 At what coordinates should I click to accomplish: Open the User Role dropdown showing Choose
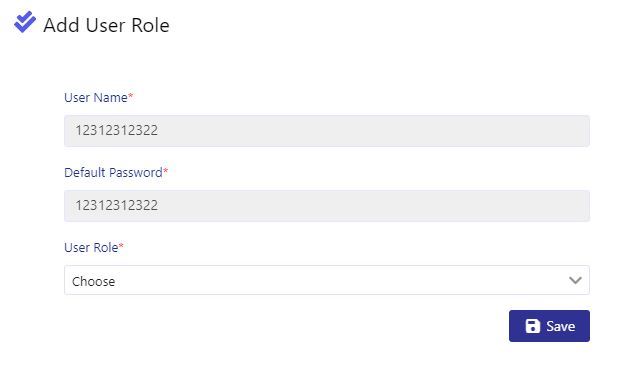coord(327,280)
